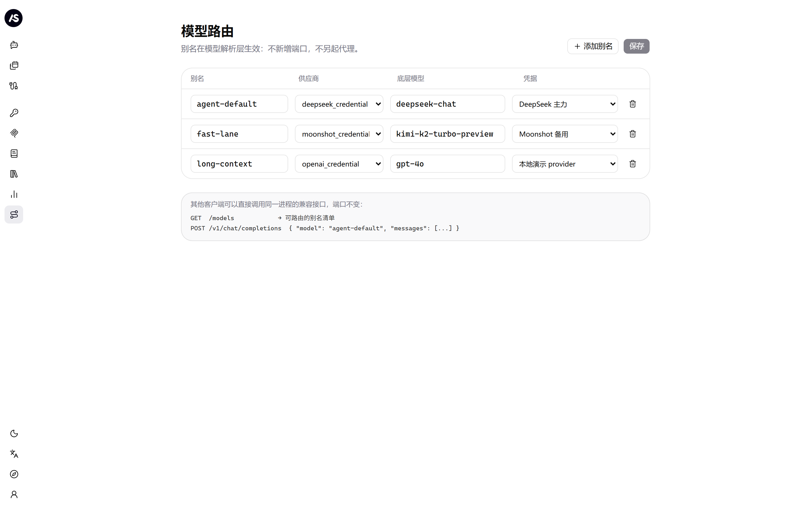Open the openai_credential provider dropdown
Image resolution: width=812 pixels, height=508 pixels.
339,164
